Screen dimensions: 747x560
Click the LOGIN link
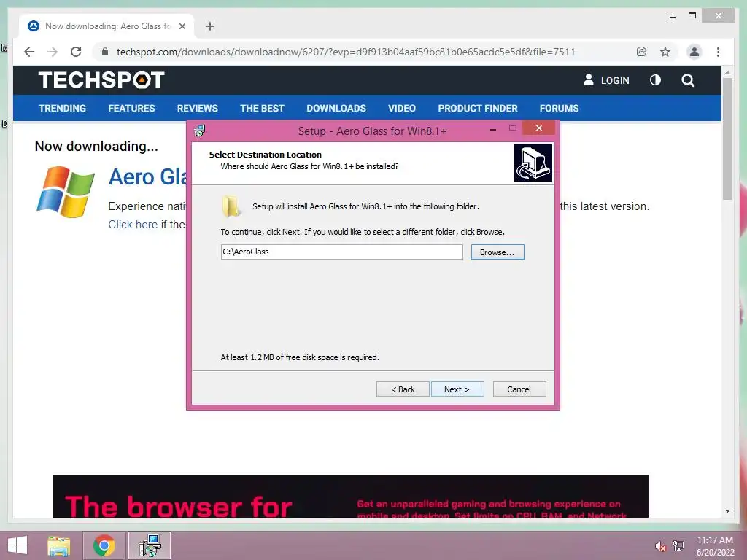(615, 80)
